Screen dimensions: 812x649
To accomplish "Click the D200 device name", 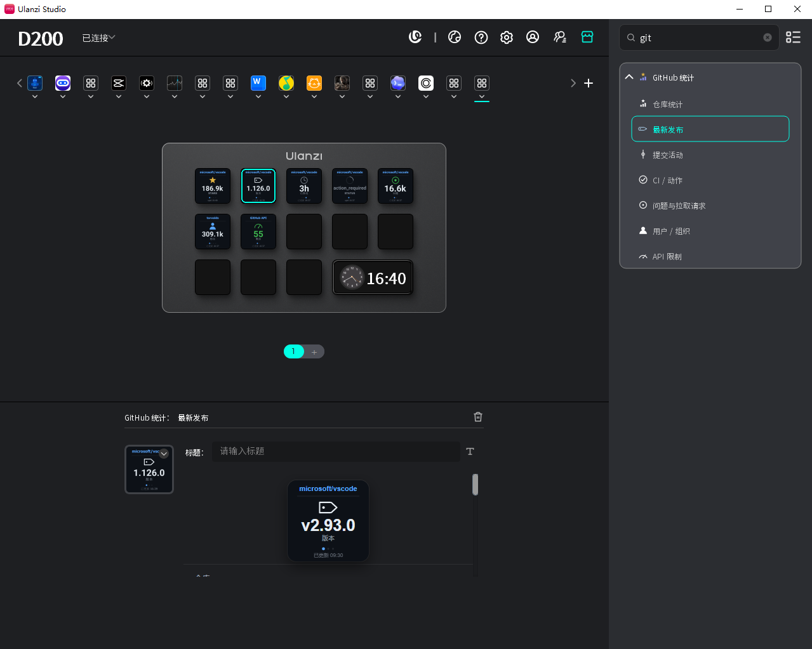I will [41, 39].
